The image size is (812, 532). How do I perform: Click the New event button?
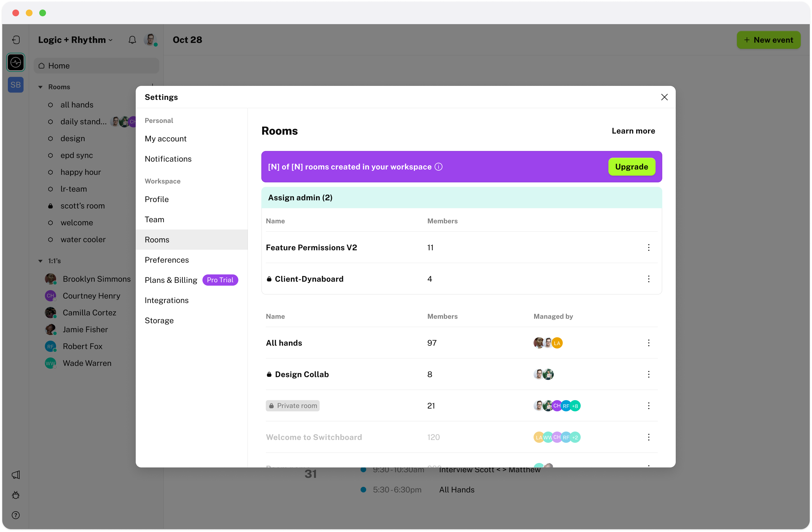(768, 40)
